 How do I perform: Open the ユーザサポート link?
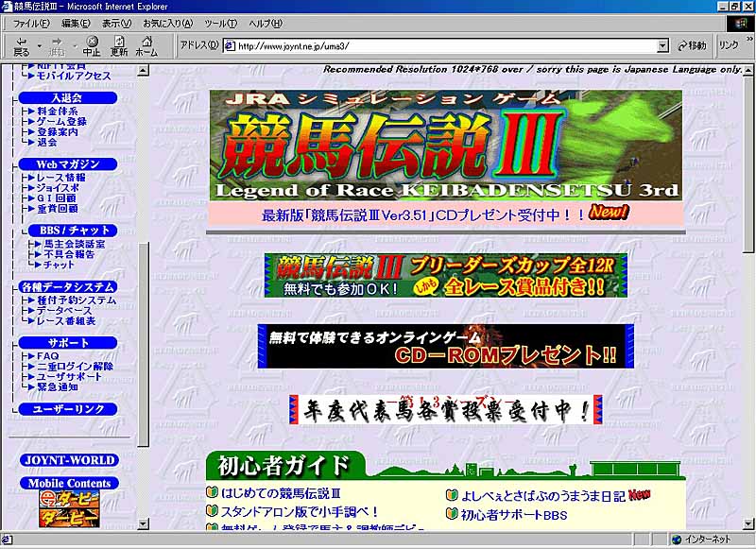[69, 376]
